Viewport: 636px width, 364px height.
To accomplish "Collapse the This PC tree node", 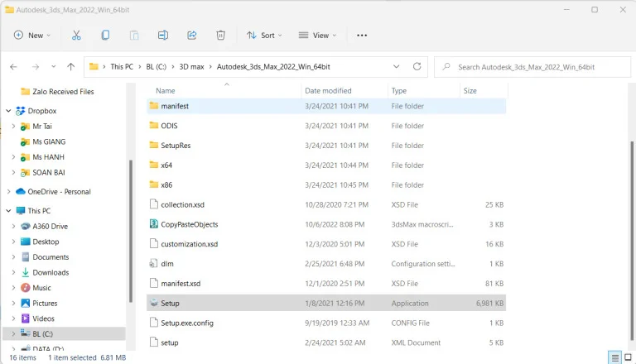I will (x=8, y=210).
